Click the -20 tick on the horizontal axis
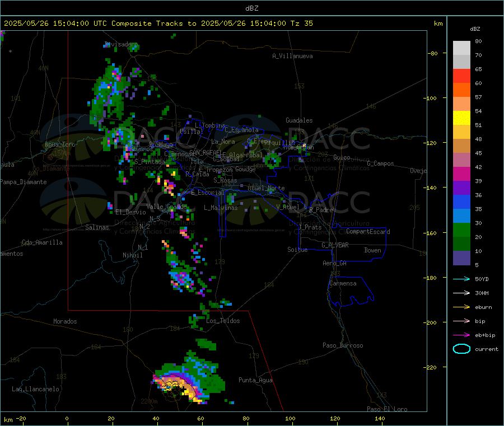This screenshot has height=426, width=504. point(21,418)
